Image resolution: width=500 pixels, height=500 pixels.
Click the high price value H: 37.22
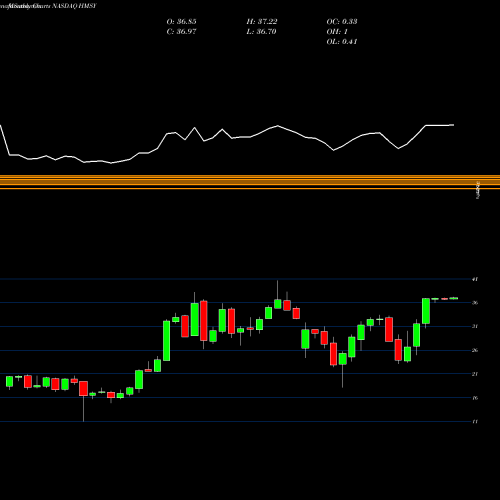coord(262,22)
